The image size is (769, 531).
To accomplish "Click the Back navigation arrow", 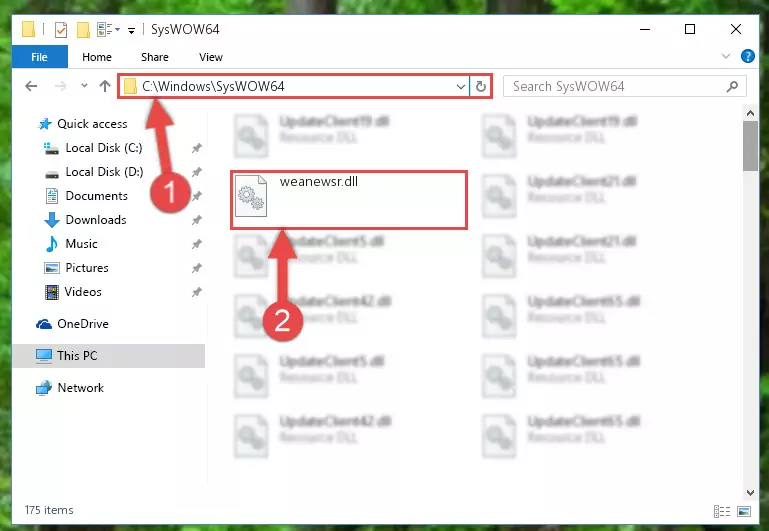I will (x=31, y=86).
